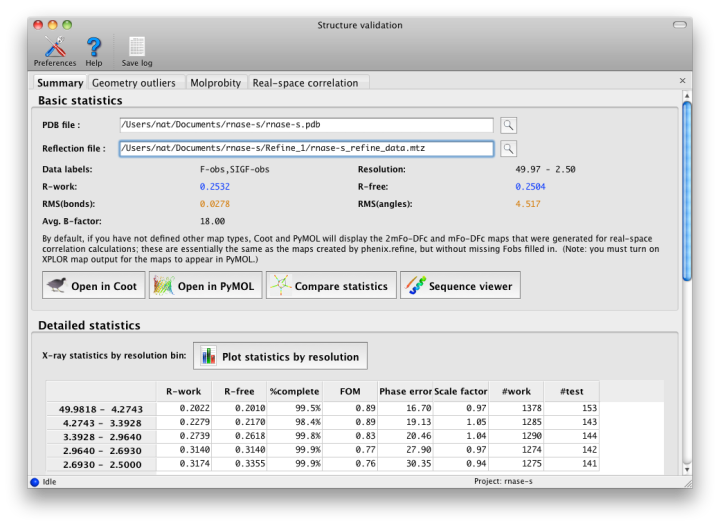This screenshot has width=720, height=526.
Task: Open the Preferences tool icon
Action: pos(54,46)
